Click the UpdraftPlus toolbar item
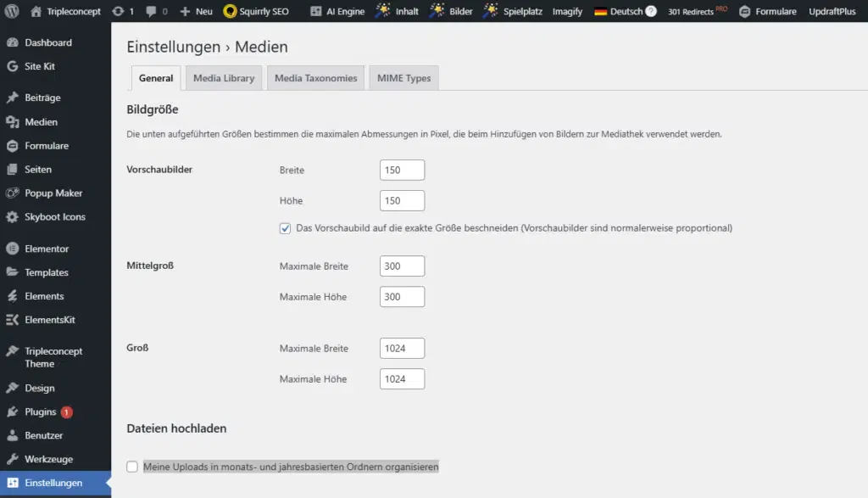The image size is (868, 498). click(832, 12)
